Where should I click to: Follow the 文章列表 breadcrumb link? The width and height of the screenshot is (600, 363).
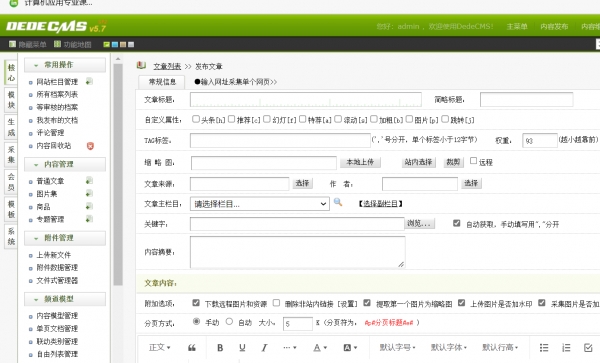167,66
